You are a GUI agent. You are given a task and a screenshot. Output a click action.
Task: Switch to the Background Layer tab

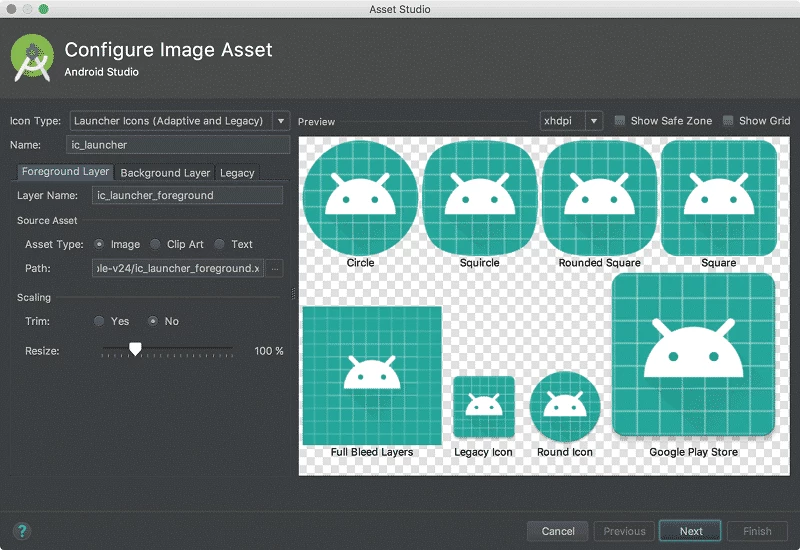165,173
